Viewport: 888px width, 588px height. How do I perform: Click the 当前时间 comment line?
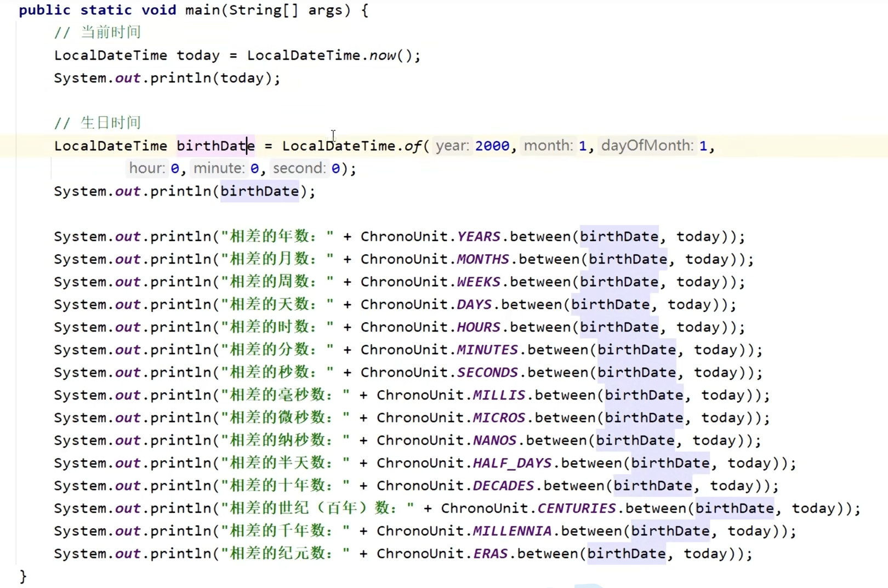click(x=98, y=33)
